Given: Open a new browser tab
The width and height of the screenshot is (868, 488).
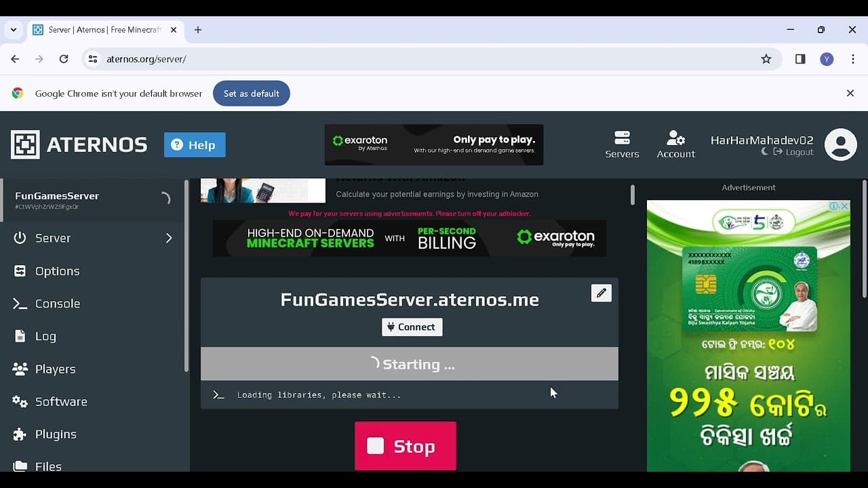Looking at the screenshot, I should tap(198, 30).
